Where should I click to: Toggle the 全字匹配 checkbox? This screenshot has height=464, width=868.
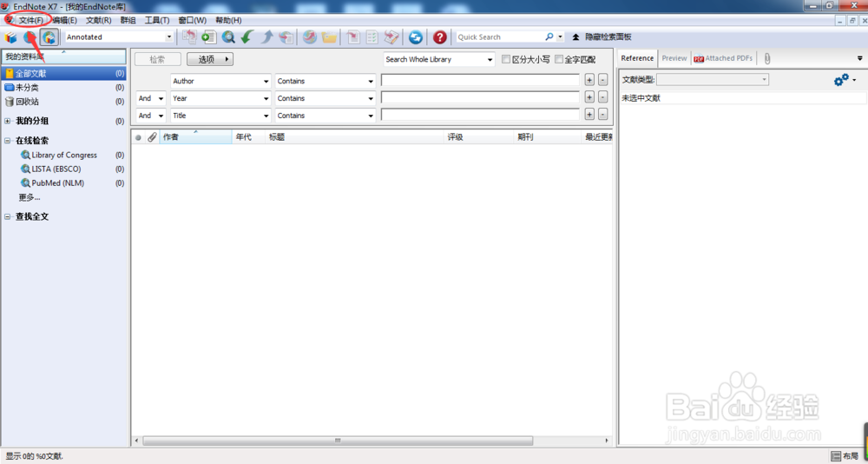558,59
